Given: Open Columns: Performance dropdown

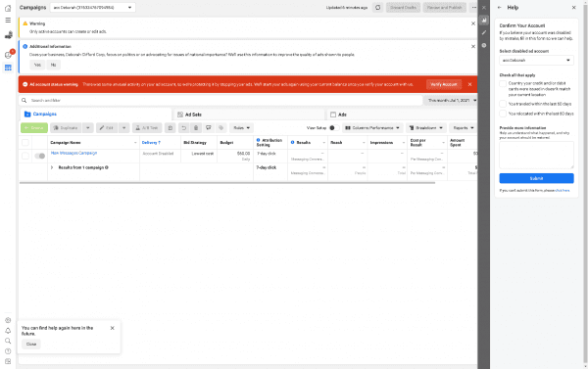Looking at the screenshot, I should click(372, 128).
